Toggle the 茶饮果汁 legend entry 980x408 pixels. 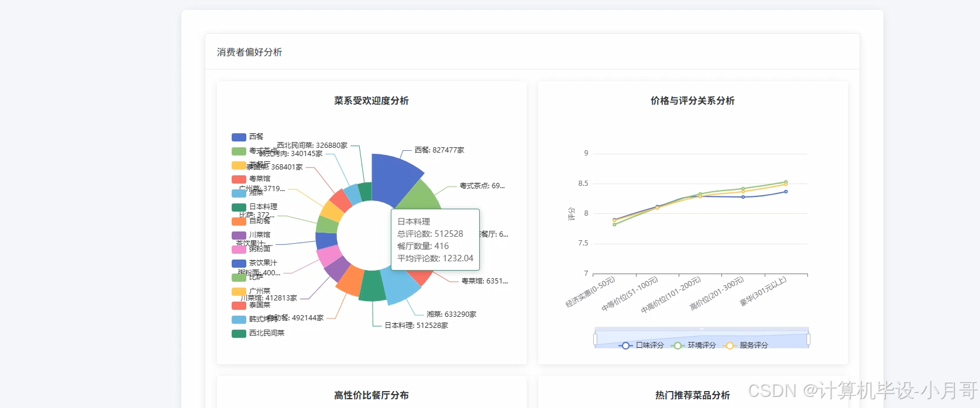point(255,263)
